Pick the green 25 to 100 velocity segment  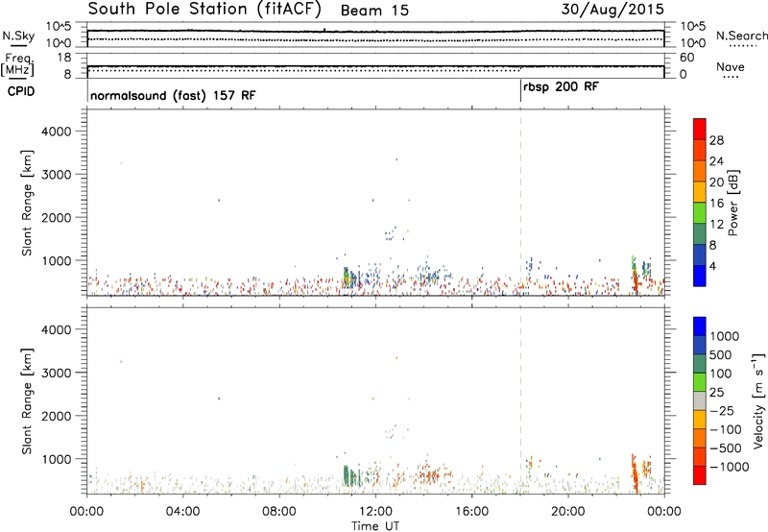tap(700, 382)
